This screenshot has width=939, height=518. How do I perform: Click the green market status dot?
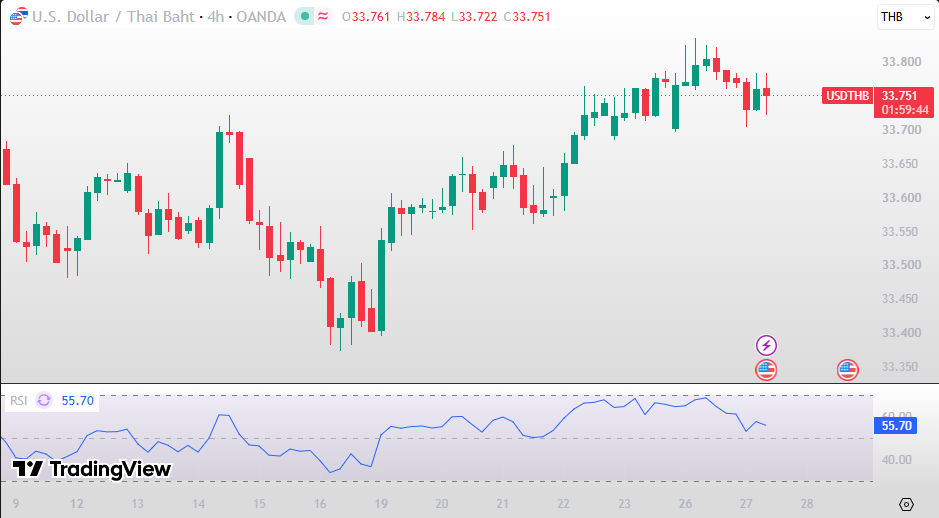coord(305,16)
